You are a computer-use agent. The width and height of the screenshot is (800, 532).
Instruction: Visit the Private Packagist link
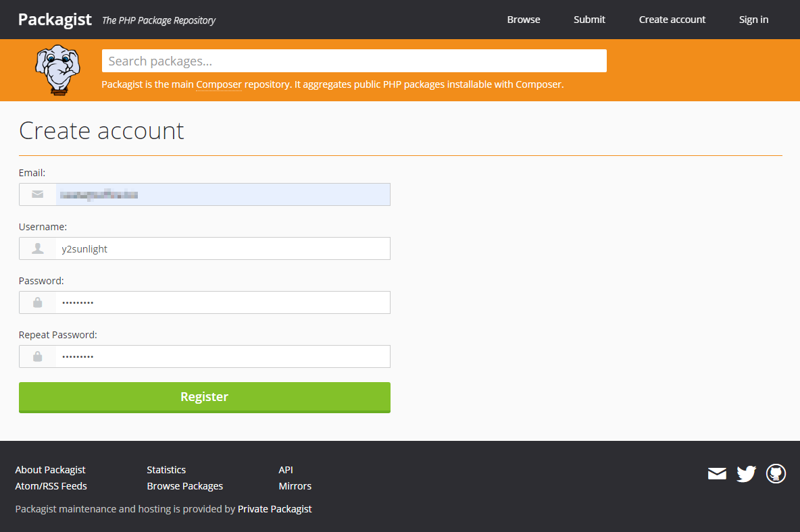(x=274, y=509)
